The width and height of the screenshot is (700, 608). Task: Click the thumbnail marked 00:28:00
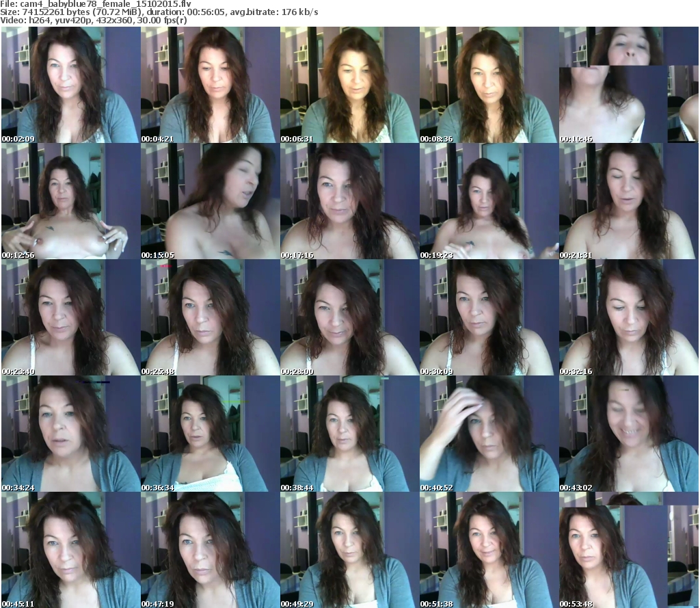(x=349, y=317)
